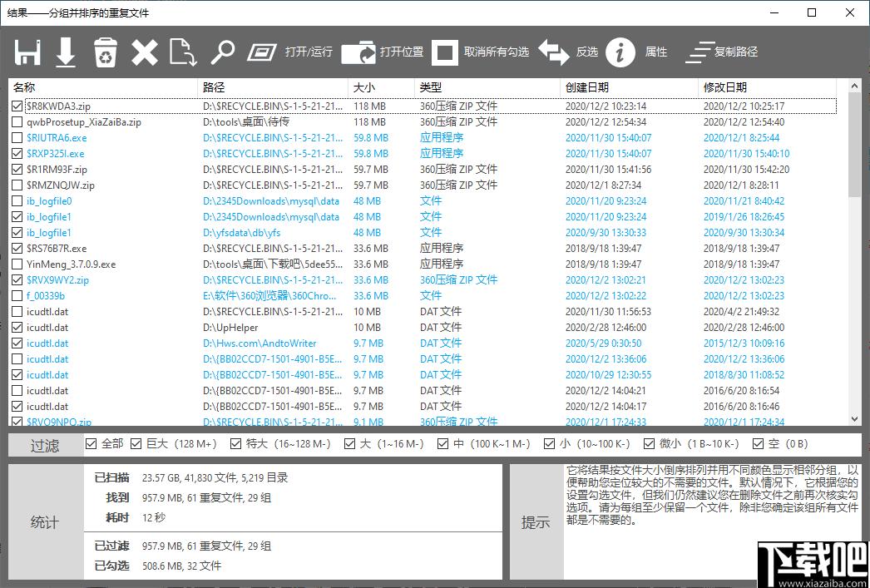
Task: Check the f_00339b checkbox
Action: click(x=17, y=296)
